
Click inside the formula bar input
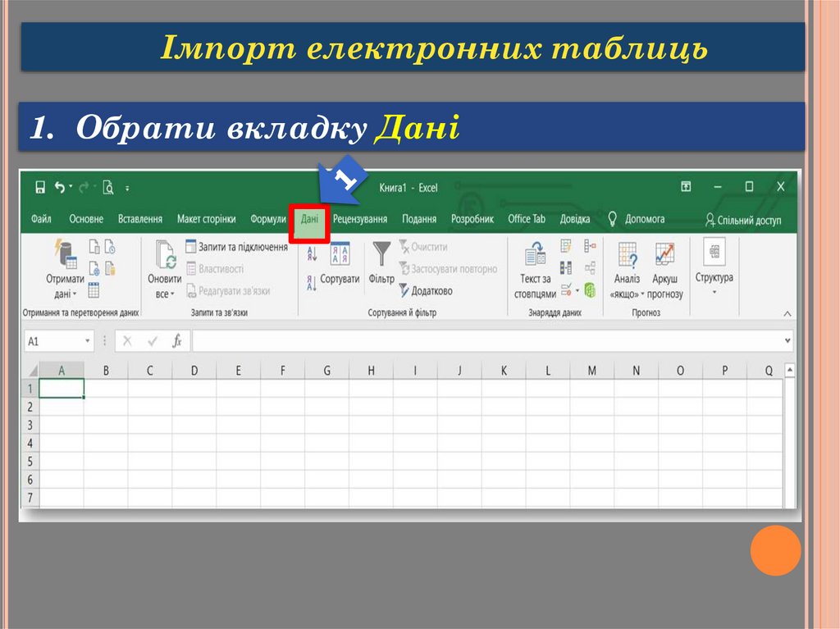[486, 341]
